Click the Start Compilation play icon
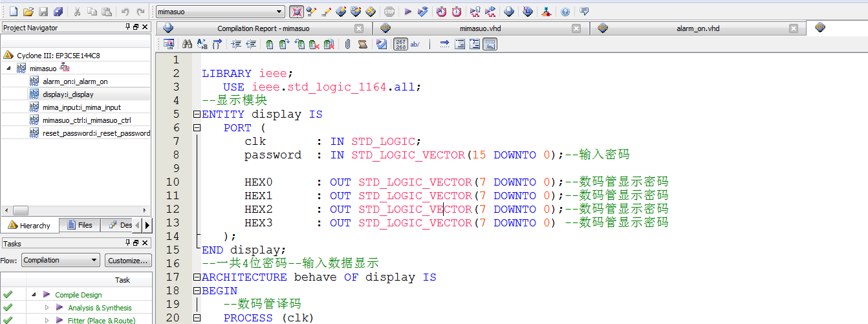Image resolution: width=868 pixels, height=324 pixels. click(x=407, y=12)
